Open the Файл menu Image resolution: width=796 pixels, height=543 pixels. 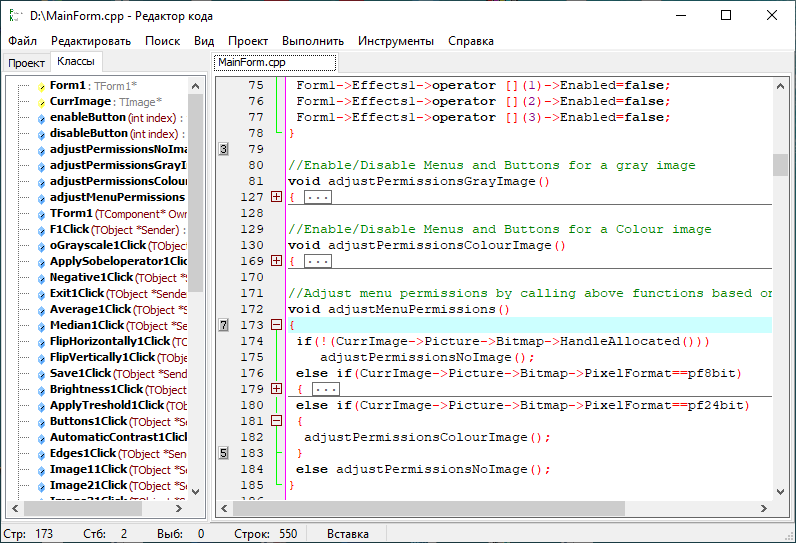point(22,41)
